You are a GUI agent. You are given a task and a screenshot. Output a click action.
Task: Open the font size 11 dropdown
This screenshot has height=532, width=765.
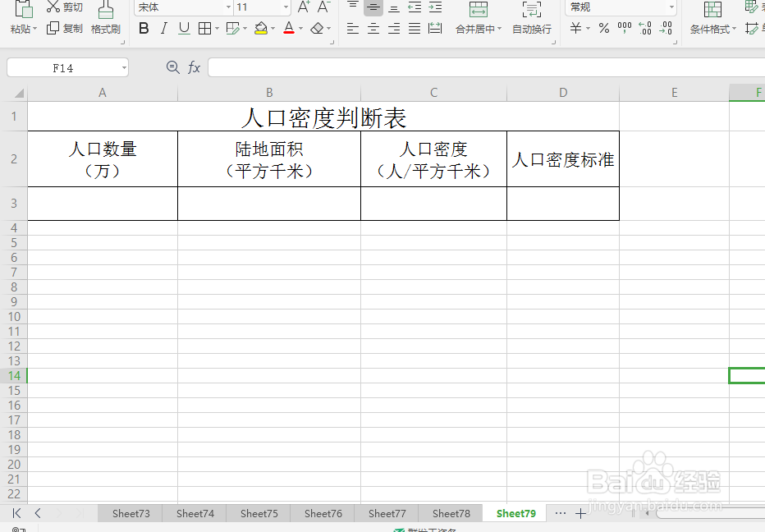pos(286,7)
